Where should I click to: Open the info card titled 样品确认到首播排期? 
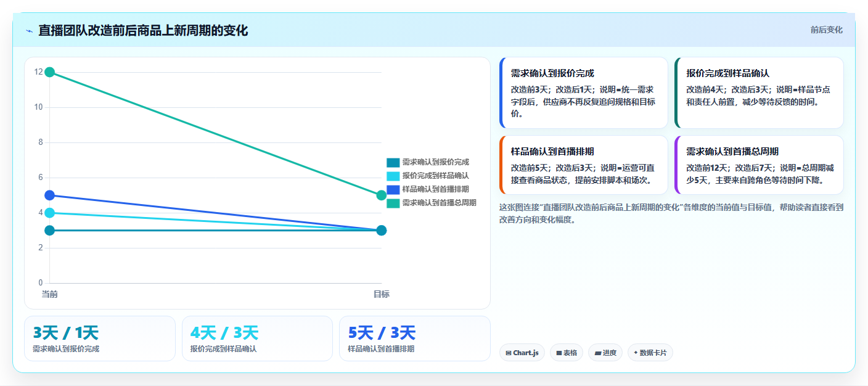[x=584, y=165]
